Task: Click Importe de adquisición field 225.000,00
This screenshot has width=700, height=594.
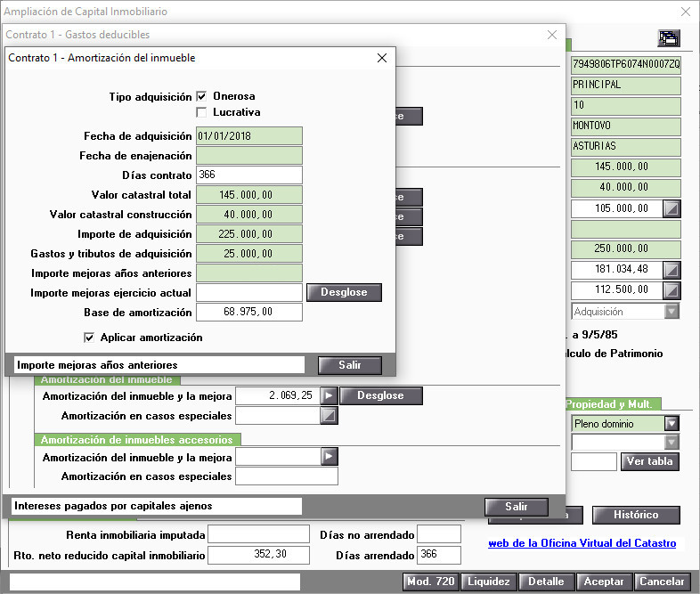Action: pos(249,234)
